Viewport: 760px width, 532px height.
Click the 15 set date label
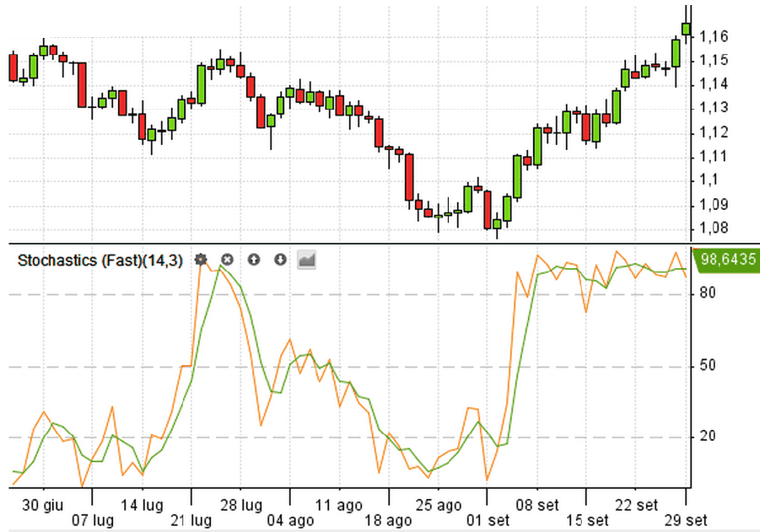587,521
